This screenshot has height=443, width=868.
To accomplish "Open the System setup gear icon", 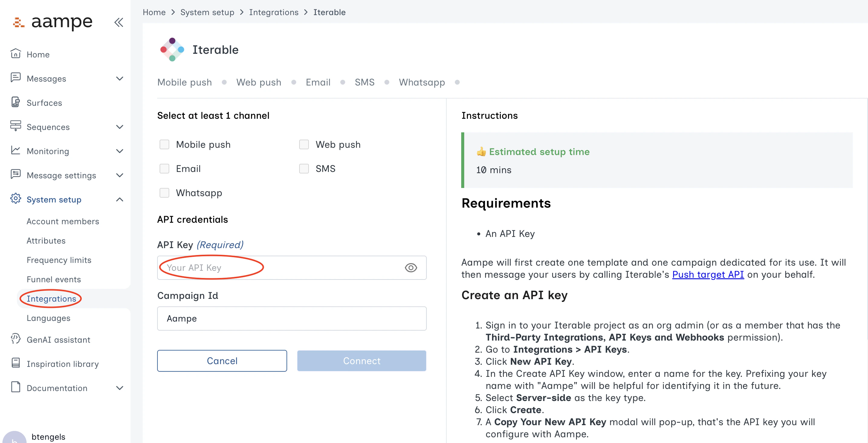I will [x=15, y=199].
